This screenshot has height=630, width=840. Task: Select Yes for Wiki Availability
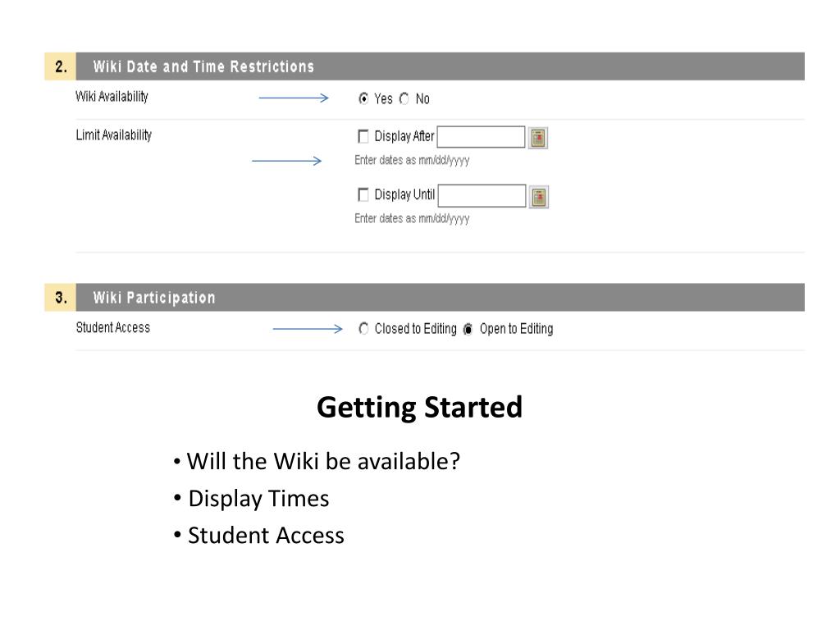pyautogui.click(x=363, y=98)
